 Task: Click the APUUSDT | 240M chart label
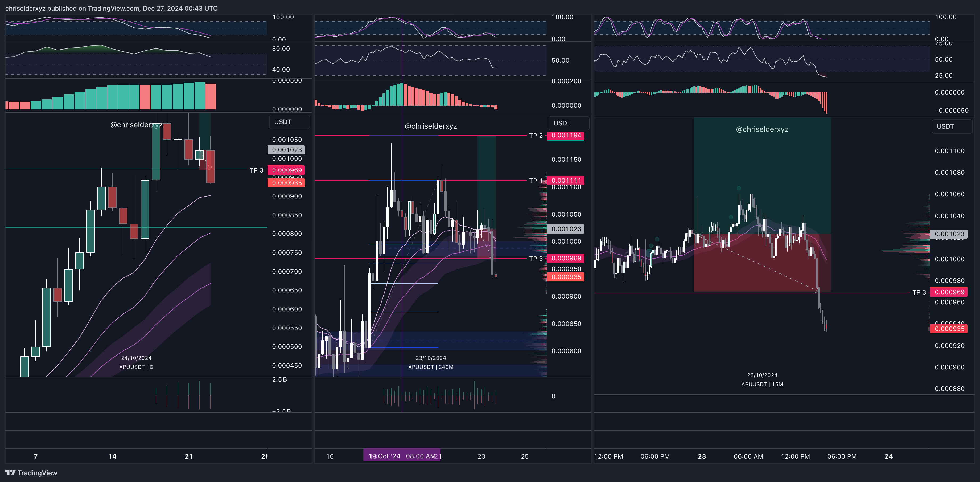(431, 367)
